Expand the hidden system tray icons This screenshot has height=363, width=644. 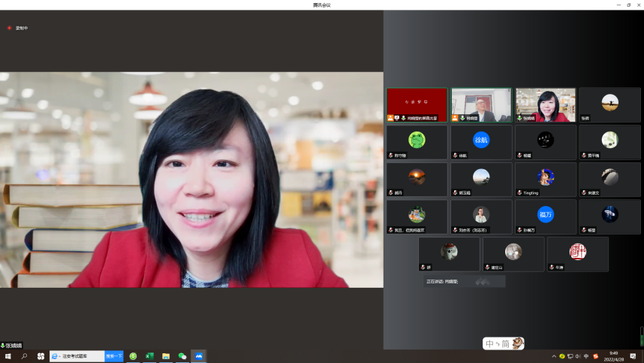pos(554,356)
